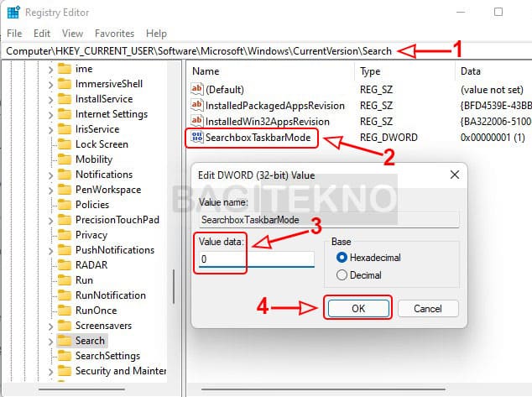Click the RunNotification folder icon
Screen dimensions: 532x397
click(64, 295)
